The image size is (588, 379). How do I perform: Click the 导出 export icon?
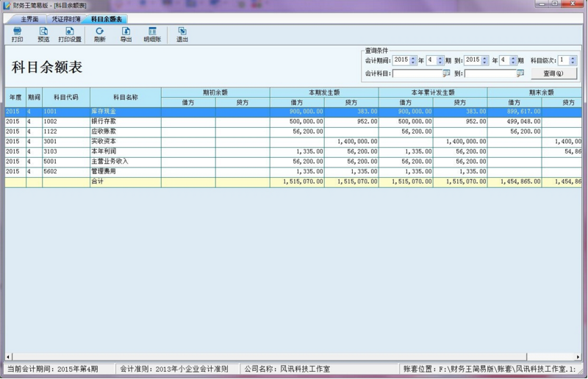(126, 35)
